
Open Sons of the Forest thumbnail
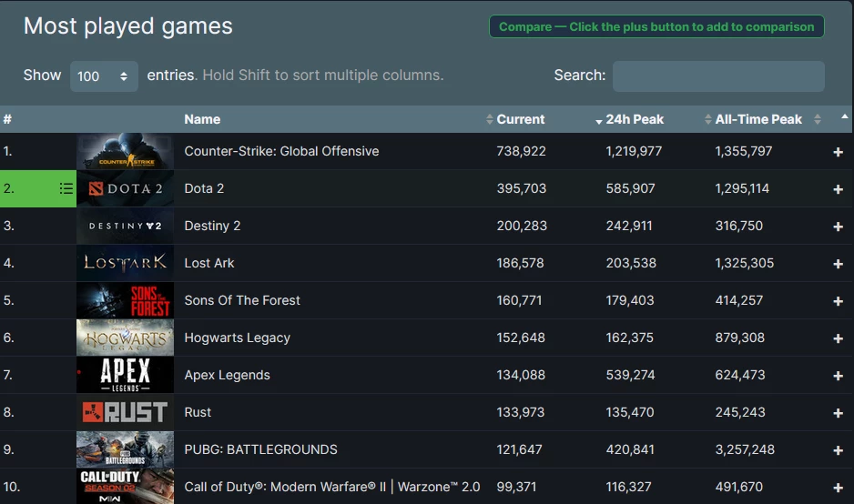[126, 300]
